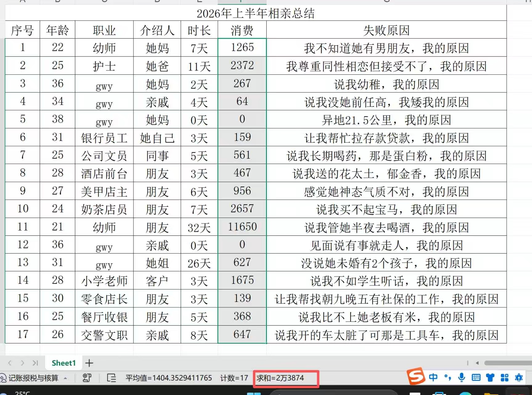Select the 序号 header cell
The width and height of the screenshot is (532, 395).
[23, 30]
